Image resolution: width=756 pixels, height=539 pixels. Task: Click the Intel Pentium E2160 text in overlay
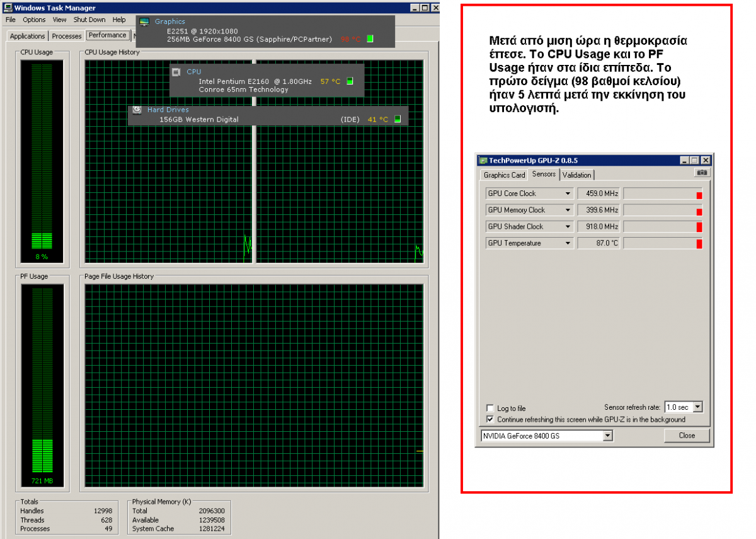click(x=255, y=81)
